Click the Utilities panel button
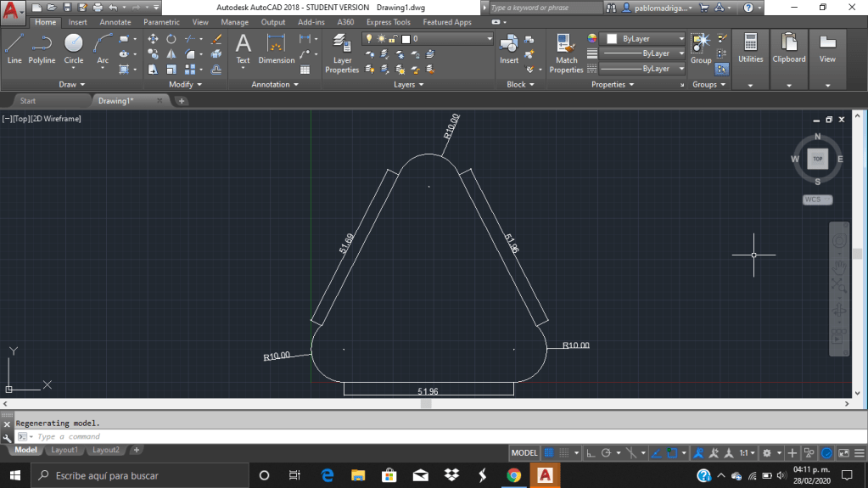The width and height of the screenshot is (868, 488). point(750,49)
